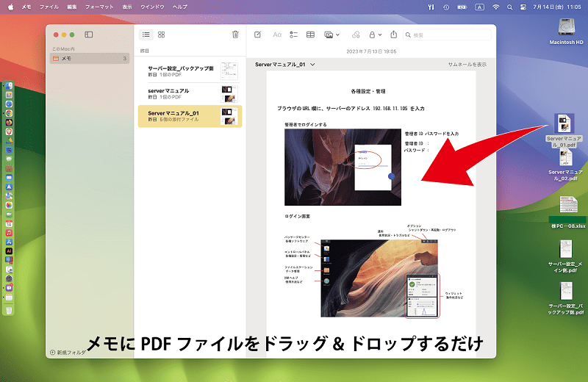Open the Apple menu
This screenshot has height=382, width=588.
pyautogui.click(x=10, y=7)
